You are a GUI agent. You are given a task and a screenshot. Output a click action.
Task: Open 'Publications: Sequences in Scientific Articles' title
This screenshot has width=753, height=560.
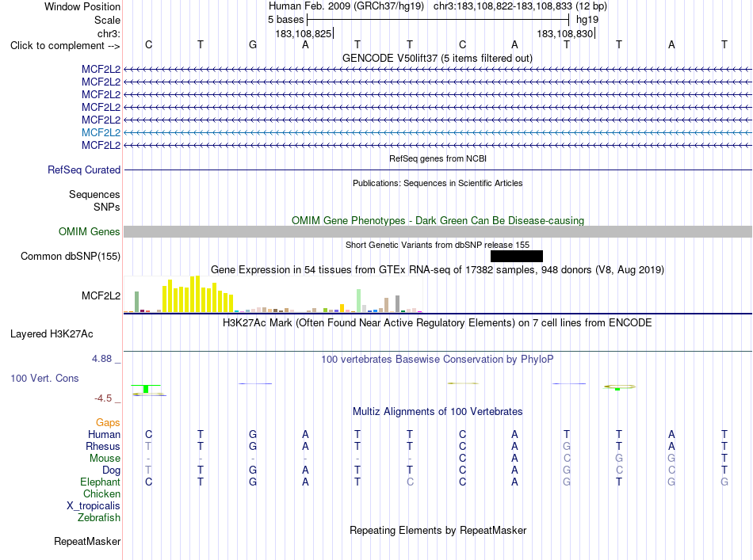click(x=438, y=183)
